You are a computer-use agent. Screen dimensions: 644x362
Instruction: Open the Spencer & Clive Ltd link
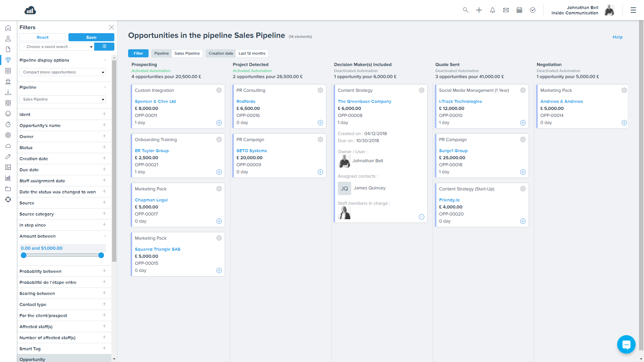point(155,101)
